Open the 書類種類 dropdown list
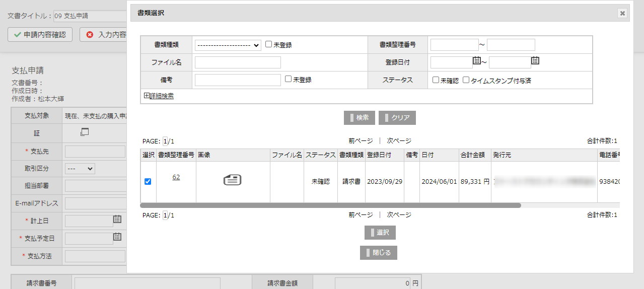 pos(228,45)
